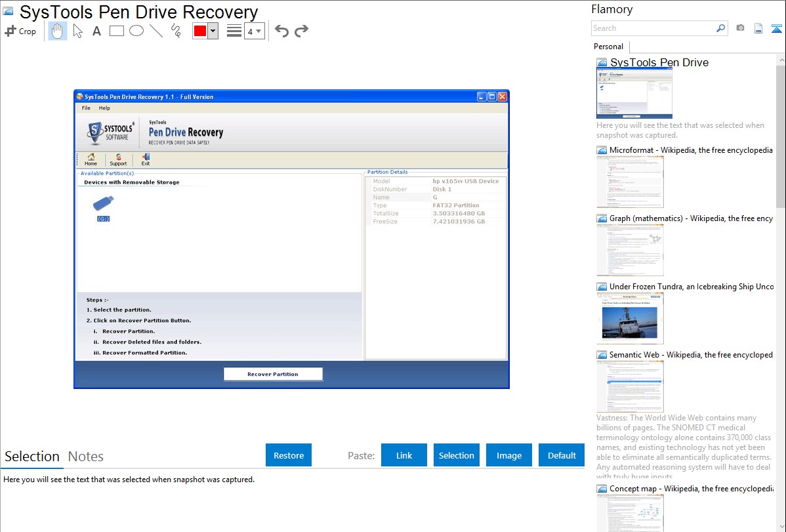The width and height of the screenshot is (786, 532).
Task: Click the page document icon in Flamory
Action: pyautogui.click(x=758, y=28)
